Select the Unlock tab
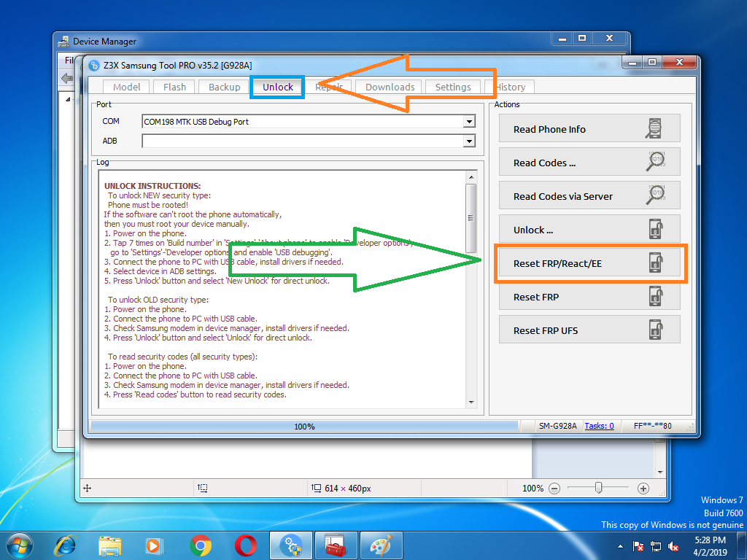Screen dimensions: 747x560 pyautogui.click(x=277, y=87)
